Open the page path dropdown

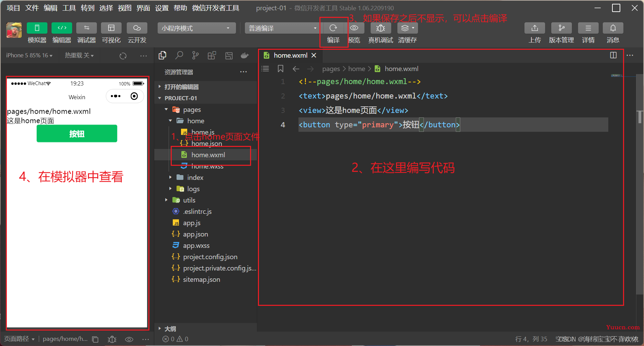pos(20,339)
